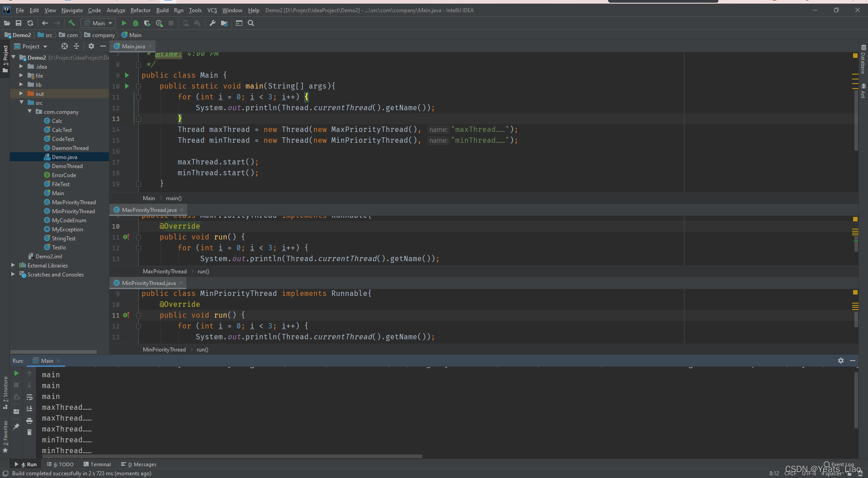Start debugging with the green bug icon
Image resolution: width=868 pixels, height=478 pixels.
[135, 23]
